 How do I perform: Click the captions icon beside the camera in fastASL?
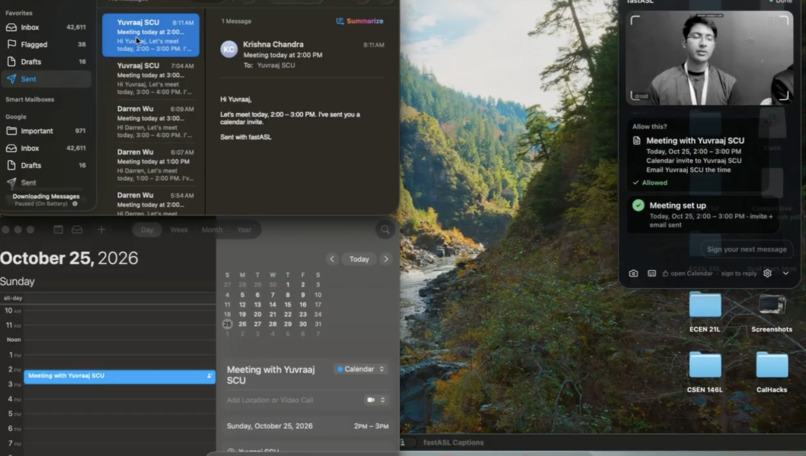point(651,273)
